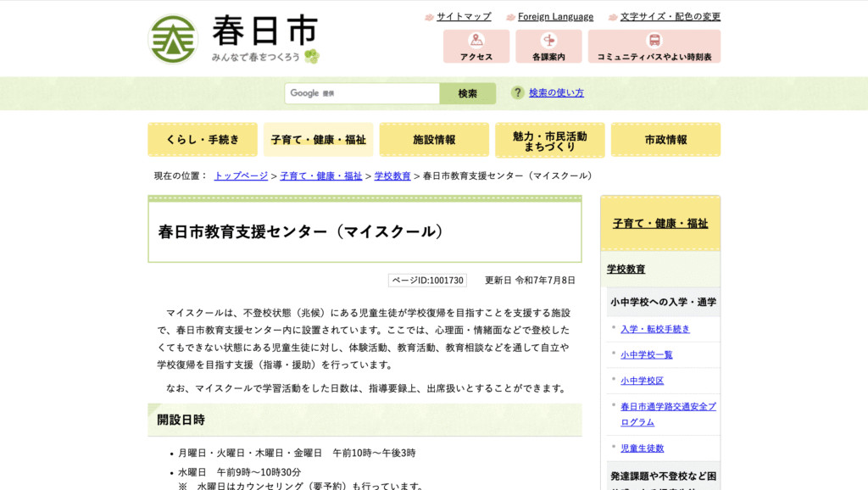Click the Google search input field

tap(362, 93)
